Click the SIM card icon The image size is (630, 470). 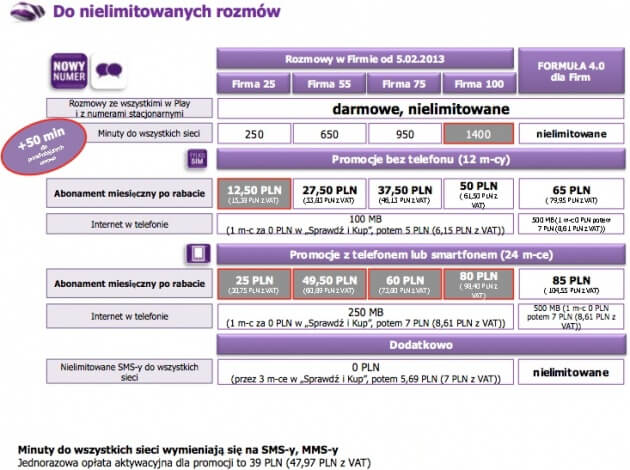197,159
